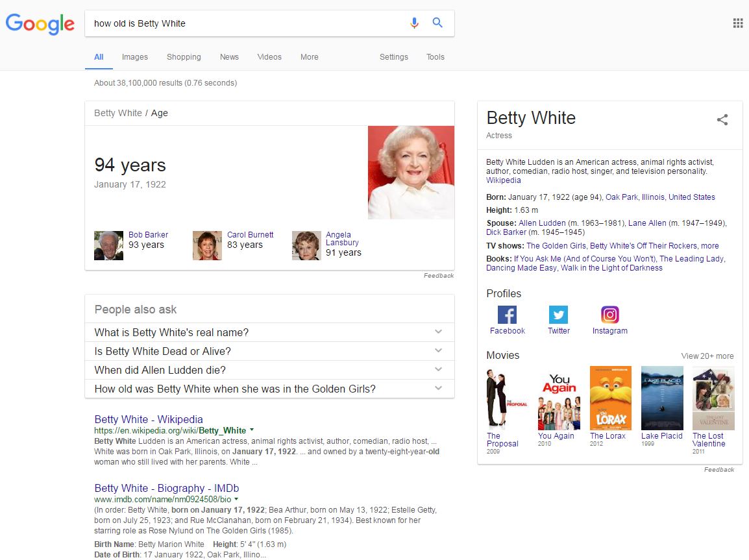This screenshot has height=560, width=749.
Task: Click the Carol Burnett name link
Action: [x=251, y=235]
